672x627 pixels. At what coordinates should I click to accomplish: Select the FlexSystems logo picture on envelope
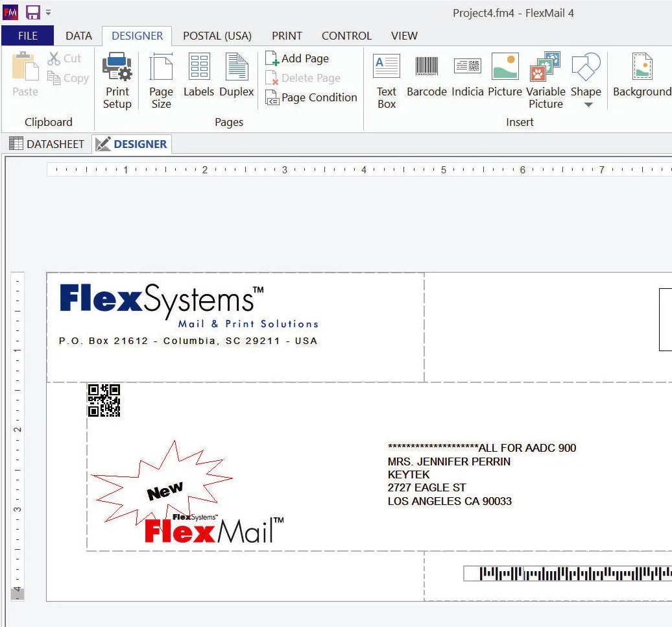[189, 306]
